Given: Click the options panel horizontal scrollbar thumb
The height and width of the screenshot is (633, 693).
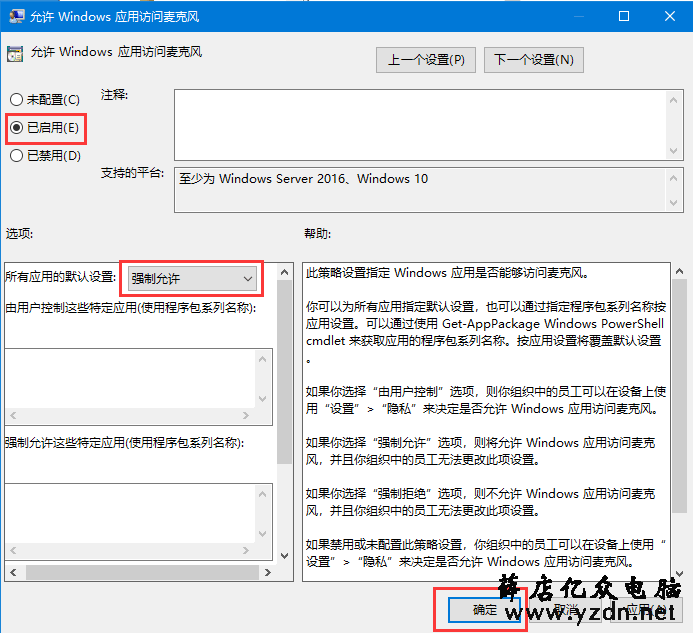Looking at the screenshot, I should point(142,572).
